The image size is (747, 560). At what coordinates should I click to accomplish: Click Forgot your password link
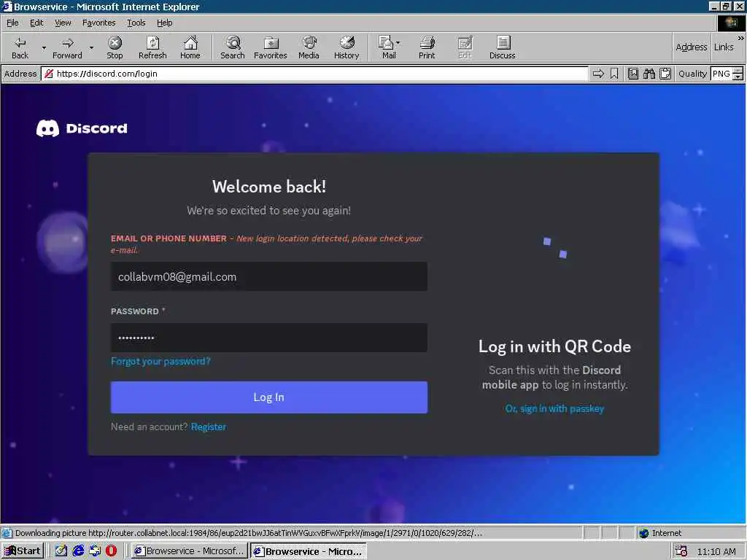tap(160, 361)
